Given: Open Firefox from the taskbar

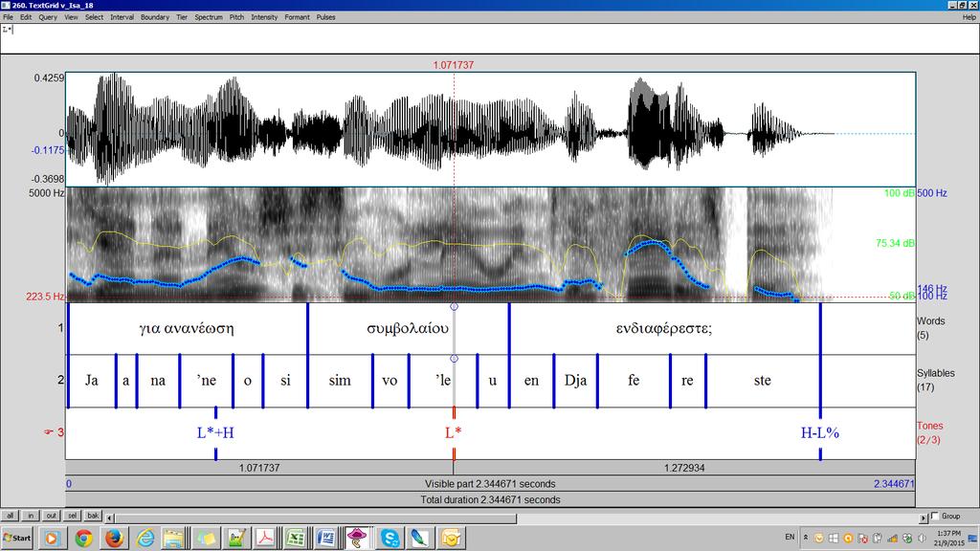Looking at the screenshot, I should click(114, 538).
